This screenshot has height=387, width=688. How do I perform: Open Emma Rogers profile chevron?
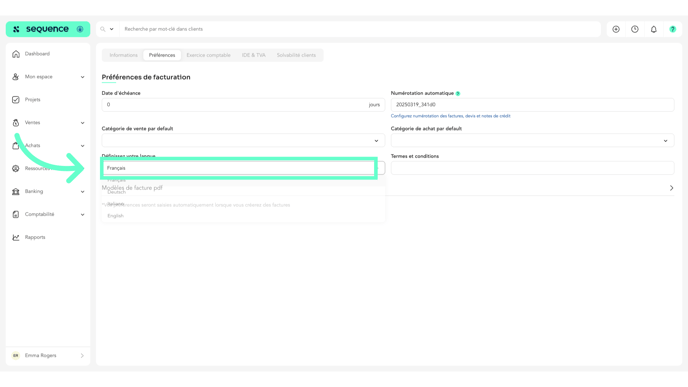(x=82, y=355)
